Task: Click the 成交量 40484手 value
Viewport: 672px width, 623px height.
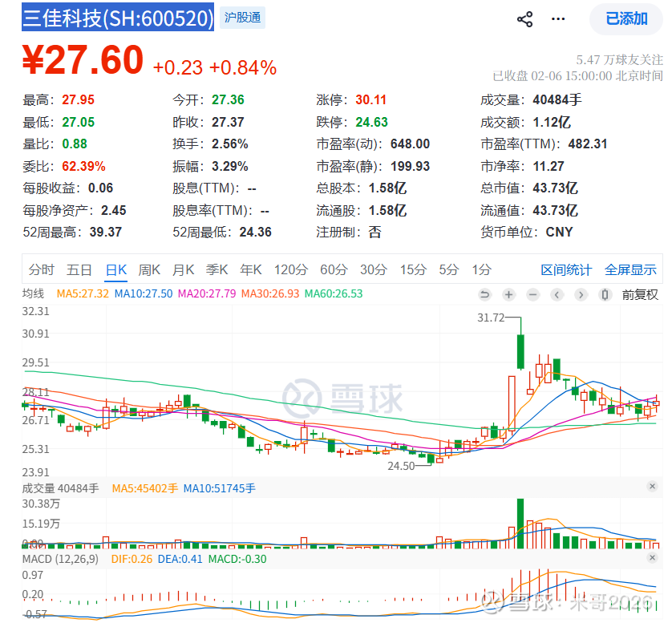Action: click(557, 100)
